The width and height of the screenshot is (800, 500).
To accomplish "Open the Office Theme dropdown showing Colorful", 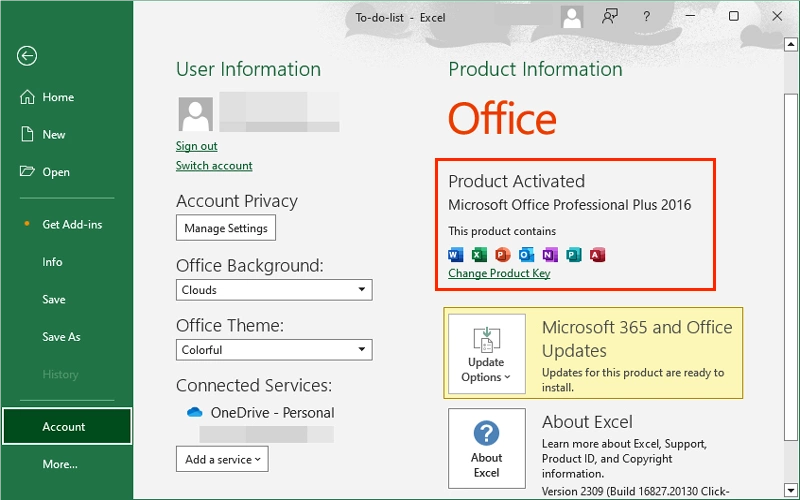I will [274, 350].
